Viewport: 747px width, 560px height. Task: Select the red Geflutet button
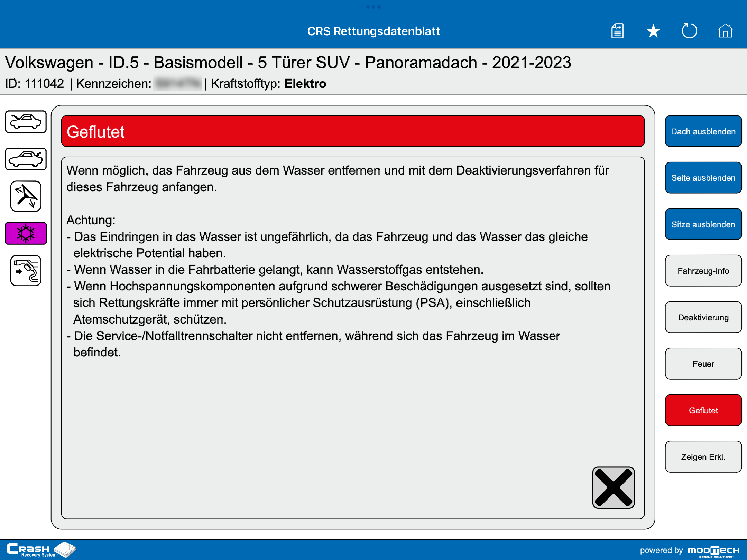703,410
